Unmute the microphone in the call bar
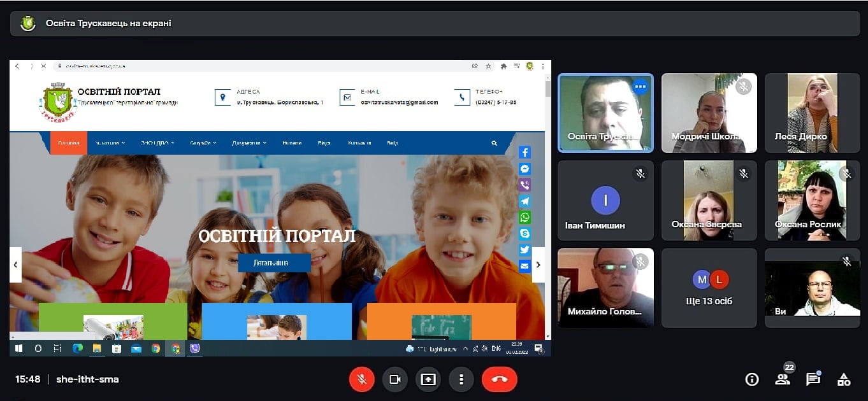Image resolution: width=868 pixels, height=401 pixels. pyautogui.click(x=361, y=379)
